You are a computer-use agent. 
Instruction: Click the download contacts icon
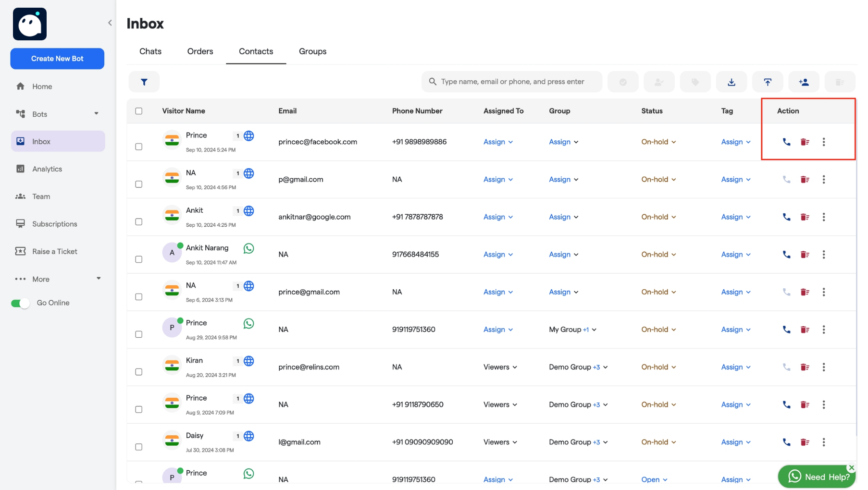(x=732, y=82)
